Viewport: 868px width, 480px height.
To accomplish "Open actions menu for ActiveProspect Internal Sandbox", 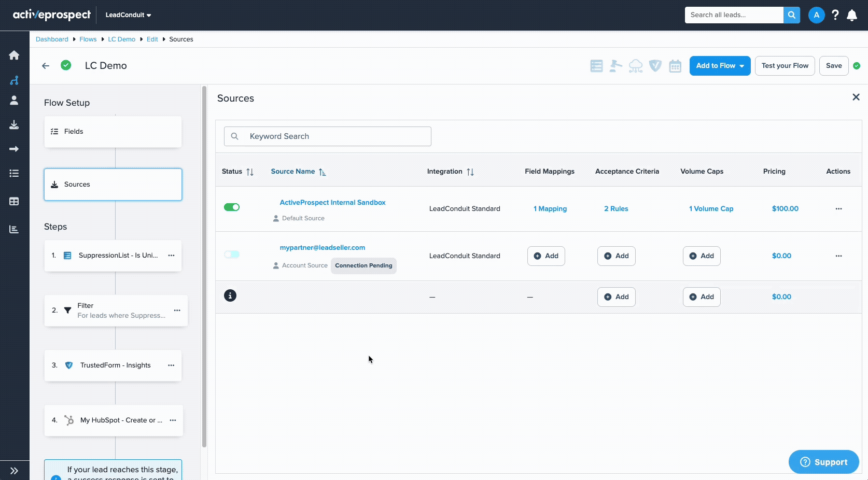I will pyautogui.click(x=838, y=209).
